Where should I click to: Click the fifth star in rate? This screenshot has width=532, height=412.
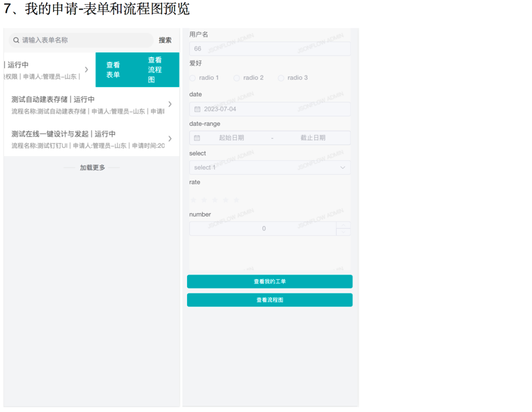[x=237, y=200]
